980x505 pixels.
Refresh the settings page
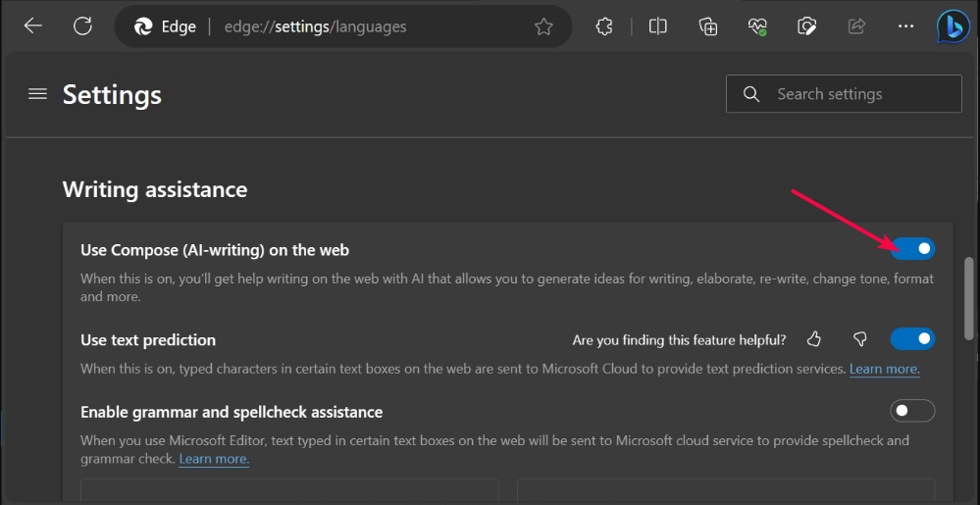[x=82, y=26]
